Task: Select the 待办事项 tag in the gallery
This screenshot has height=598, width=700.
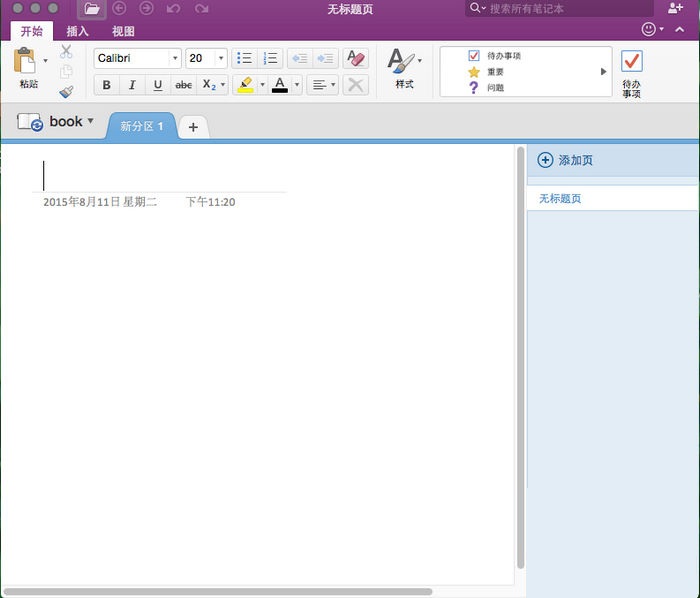Action: 495,56
